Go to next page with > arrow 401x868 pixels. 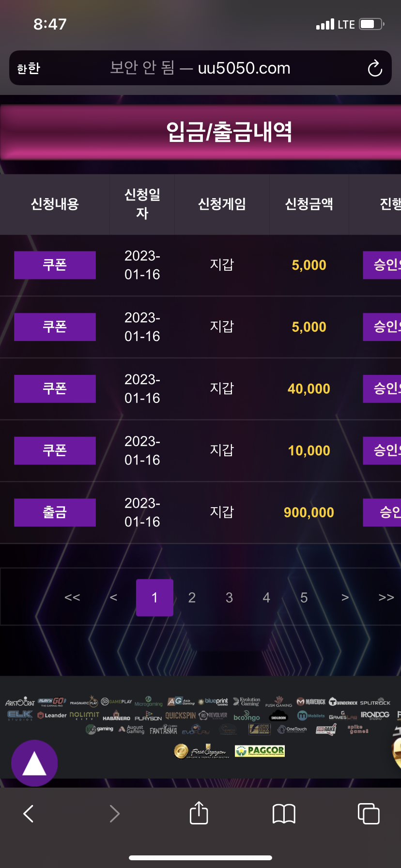345,598
